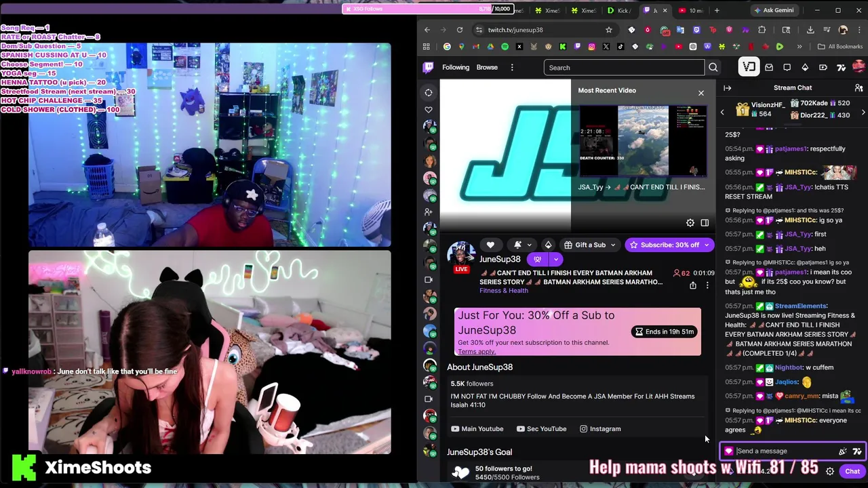This screenshot has width=868, height=488.
Task: Click the Ask Gemini button
Action: point(773,10)
